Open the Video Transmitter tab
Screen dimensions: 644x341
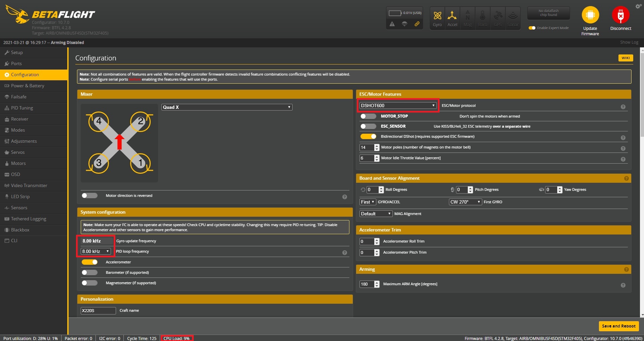34,185
